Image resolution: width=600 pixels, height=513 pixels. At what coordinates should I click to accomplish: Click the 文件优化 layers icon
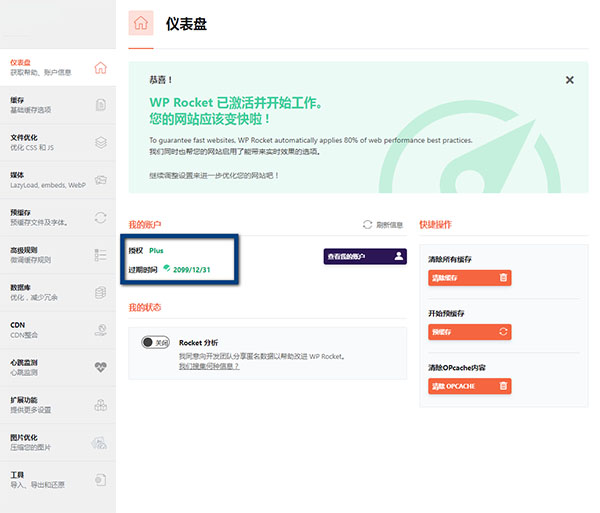100,142
